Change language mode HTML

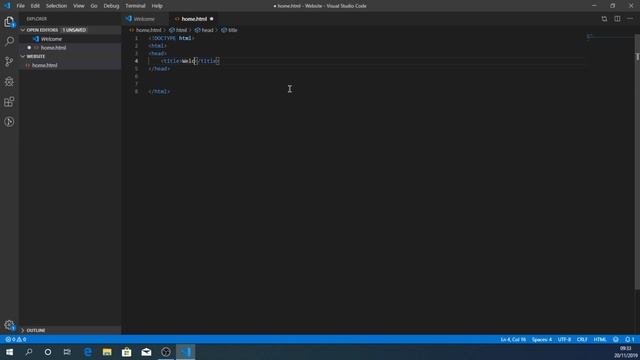click(600, 339)
